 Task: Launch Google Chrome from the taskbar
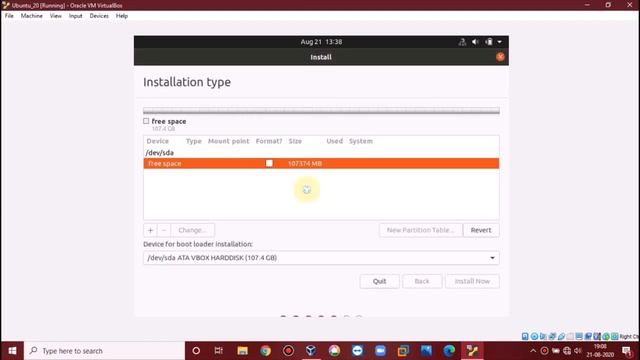[265, 351]
